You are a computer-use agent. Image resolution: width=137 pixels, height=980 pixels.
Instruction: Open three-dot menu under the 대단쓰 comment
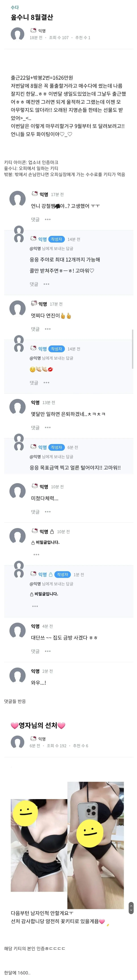click(x=48, y=651)
